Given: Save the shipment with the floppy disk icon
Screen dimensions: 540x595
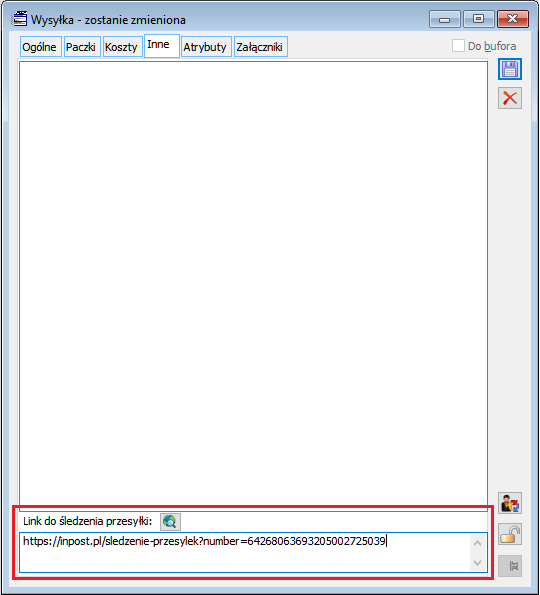Looking at the screenshot, I should (510, 69).
